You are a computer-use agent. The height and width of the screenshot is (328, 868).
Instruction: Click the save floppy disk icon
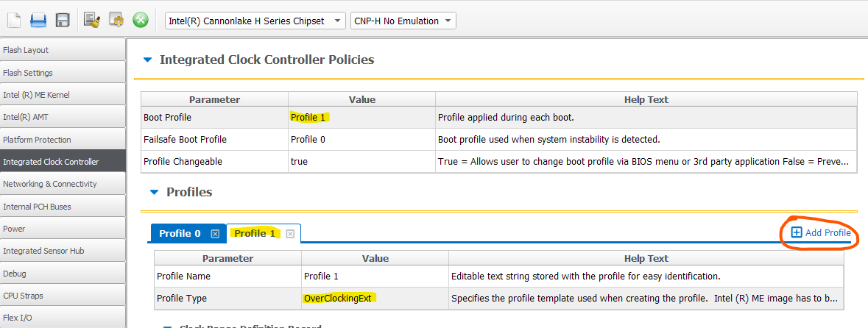(x=63, y=21)
